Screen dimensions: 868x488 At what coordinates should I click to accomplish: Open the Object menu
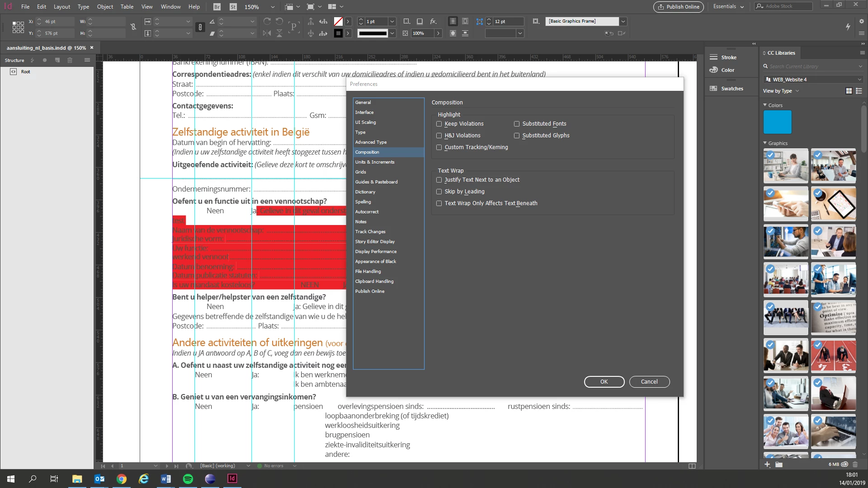(105, 7)
